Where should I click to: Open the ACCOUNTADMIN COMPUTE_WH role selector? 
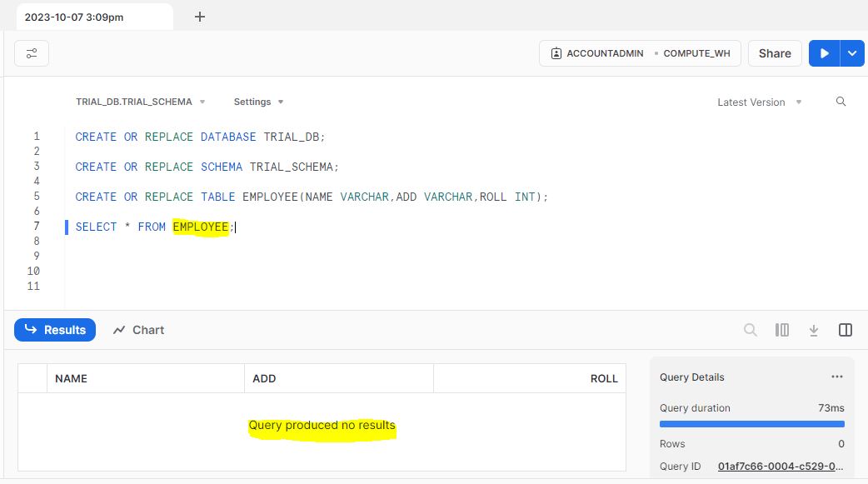pos(640,53)
